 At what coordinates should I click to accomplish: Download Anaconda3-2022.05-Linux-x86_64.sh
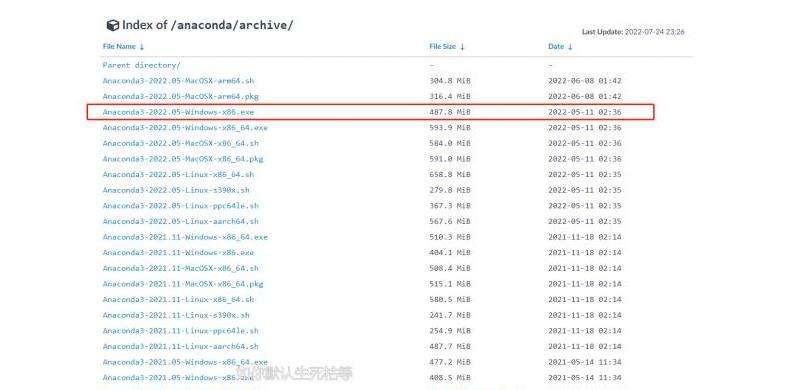tap(178, 175)
